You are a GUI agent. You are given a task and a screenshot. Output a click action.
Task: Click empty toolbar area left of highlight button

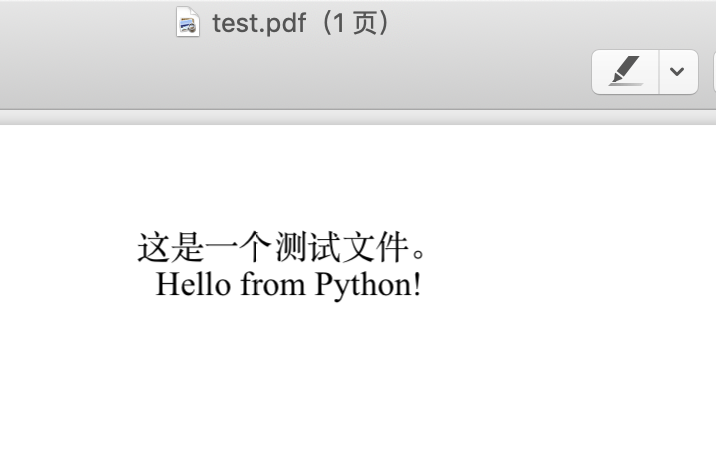(x=400, y=72)
